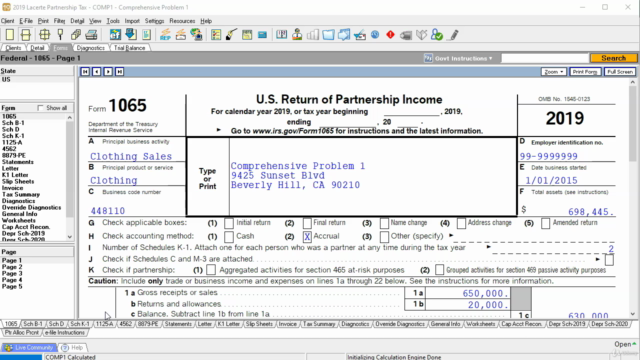Image resolution: width=640 pixels, height=360 pixels.
Task: Click the pen toolbar icon beside the checklist
Action: [x=231, y=35]
